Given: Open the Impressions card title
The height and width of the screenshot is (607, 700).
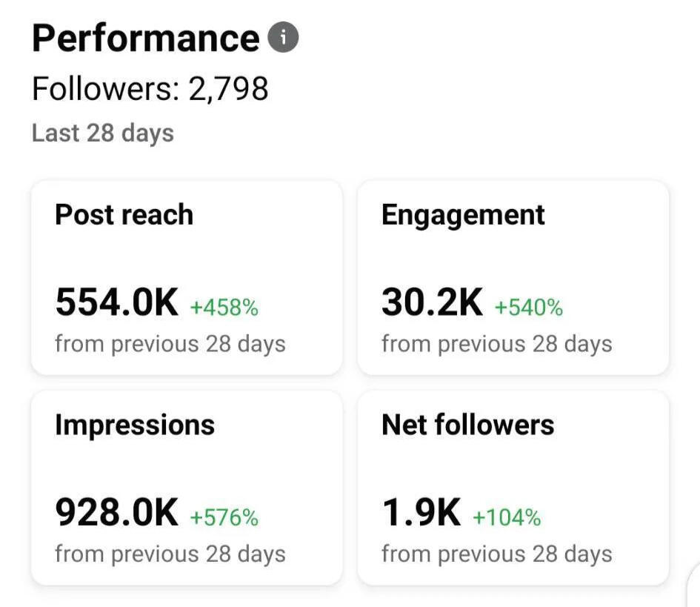Looking at the screenshot, I should (135, 425).
